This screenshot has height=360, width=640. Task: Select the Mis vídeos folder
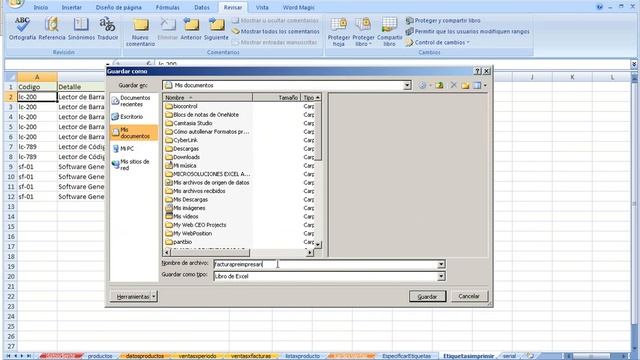tap(182, 216)
